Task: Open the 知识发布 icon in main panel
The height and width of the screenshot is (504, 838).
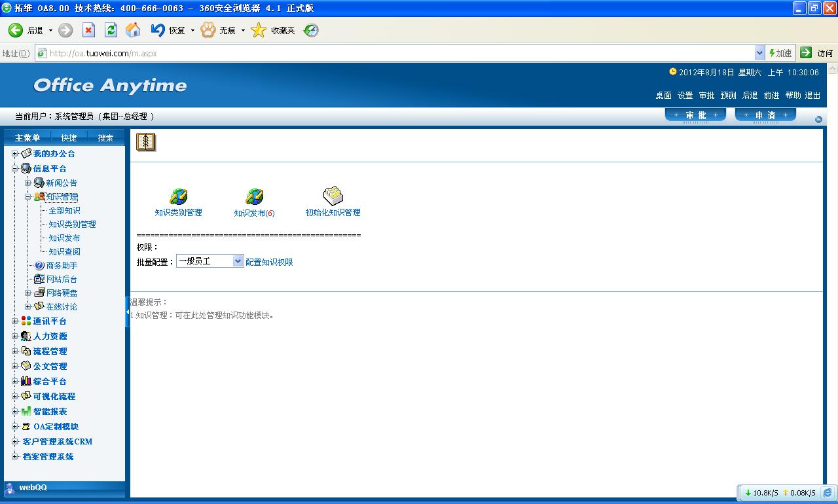Action: pyautogui.click(x=254, y=197)
